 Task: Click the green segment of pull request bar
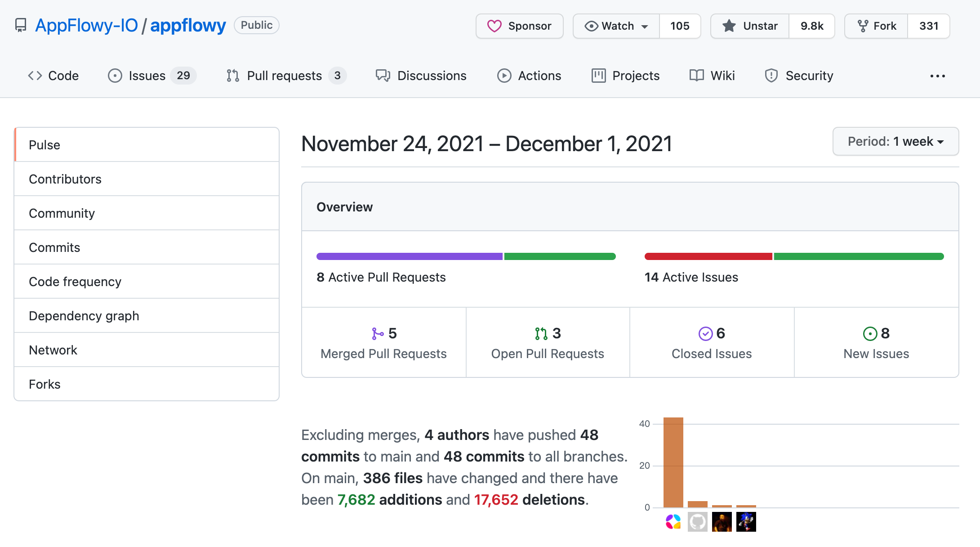(x=560, y=256)
